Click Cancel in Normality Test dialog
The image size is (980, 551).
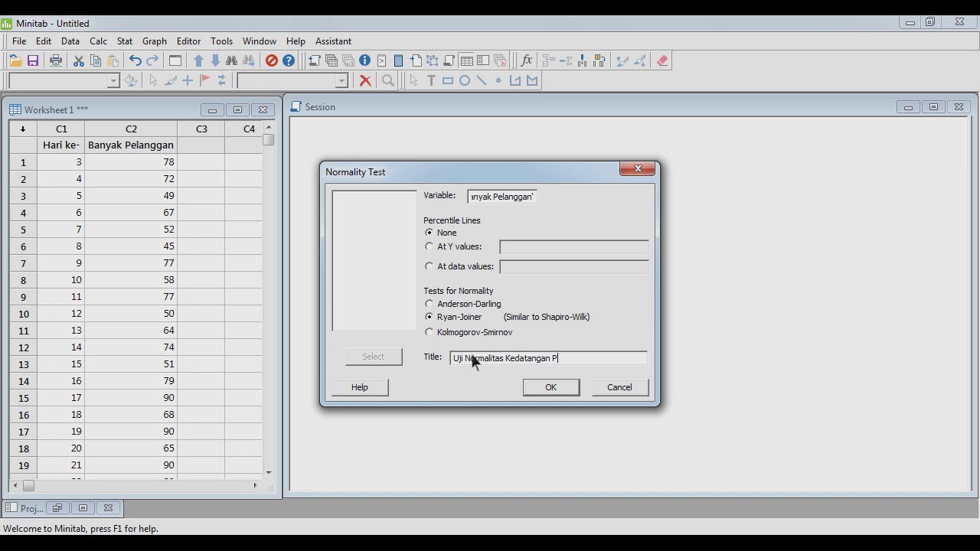pyautogui.click(x=619, y=387)
